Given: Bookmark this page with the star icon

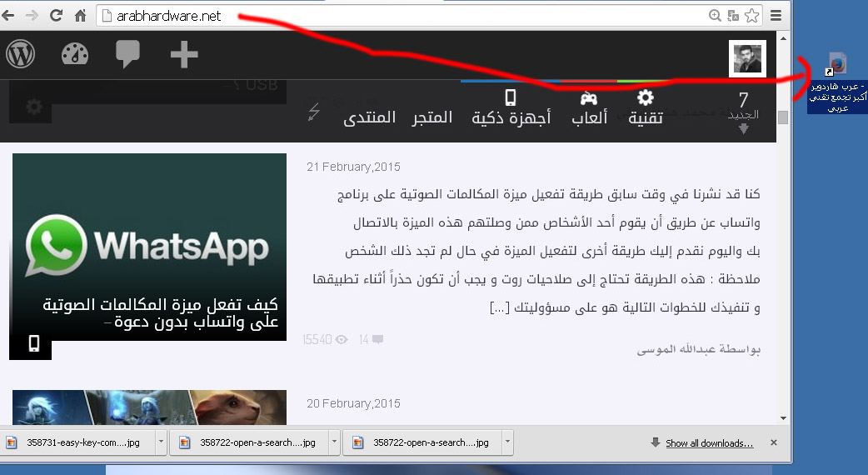Looking at the screenshot, I should 751,16.
